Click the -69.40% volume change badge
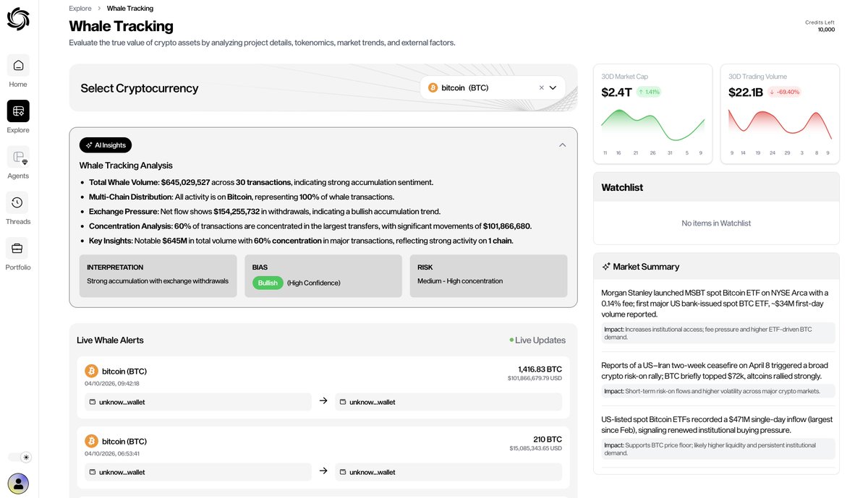This screenshot has height=498, width=868. [x=785, y=92]
